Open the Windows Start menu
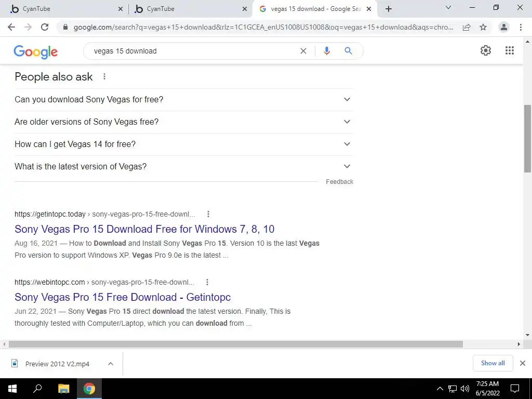The image size is (532, 399). click(12, 389)
